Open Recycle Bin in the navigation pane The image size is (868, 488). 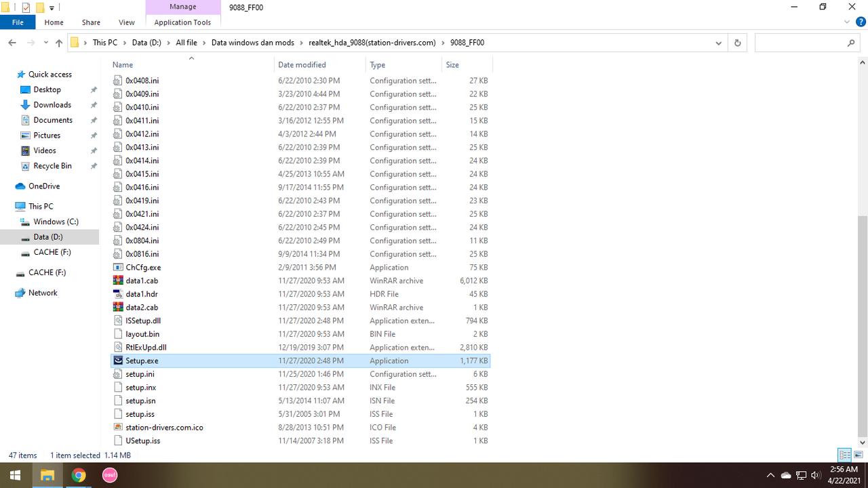pos(52,166)
